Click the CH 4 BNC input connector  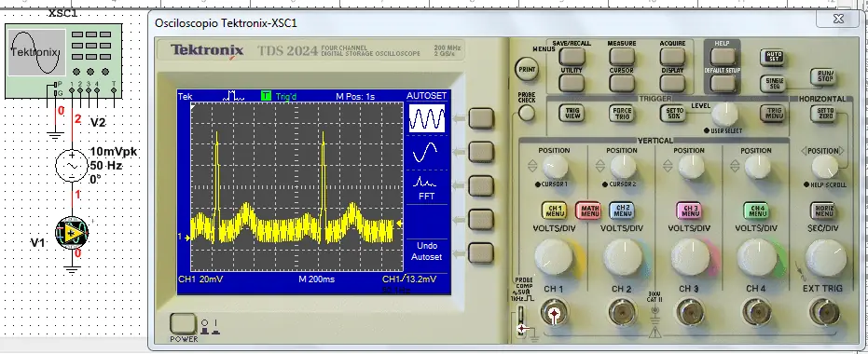tap(757, 314)
